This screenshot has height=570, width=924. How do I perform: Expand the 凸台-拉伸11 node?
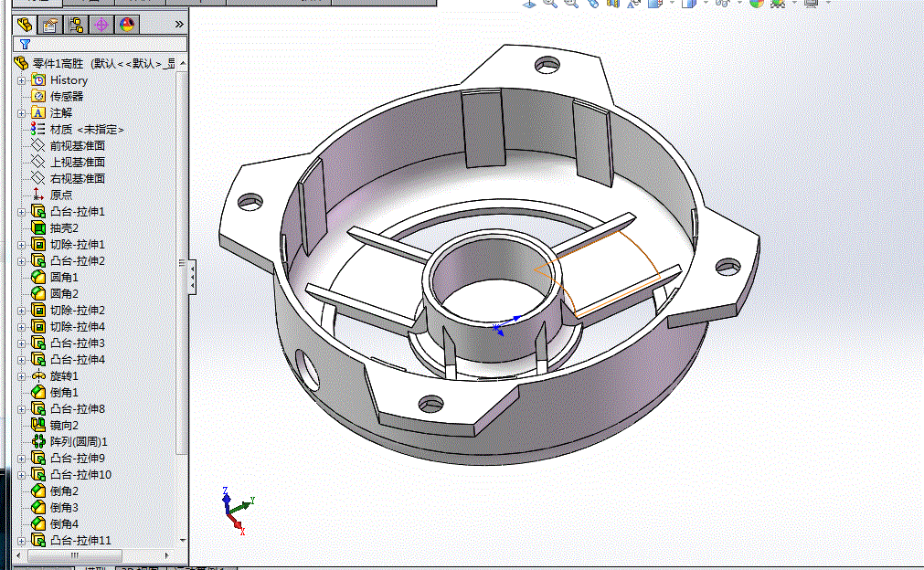click(x=22, y=541)
